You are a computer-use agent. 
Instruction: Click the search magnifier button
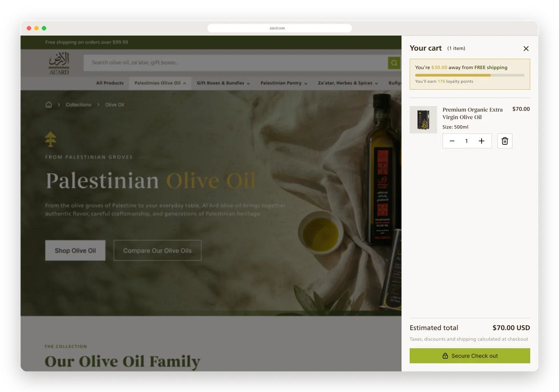click(394, 63)
